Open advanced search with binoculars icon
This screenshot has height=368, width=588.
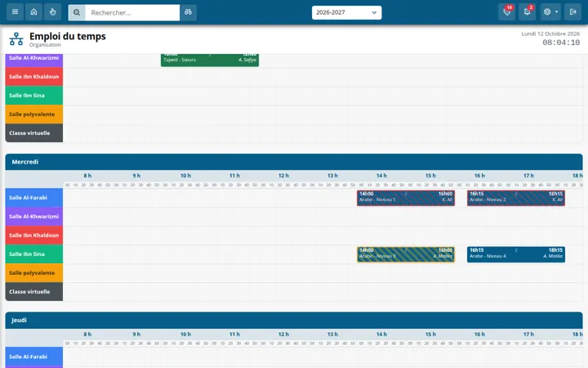pos(189,12)
